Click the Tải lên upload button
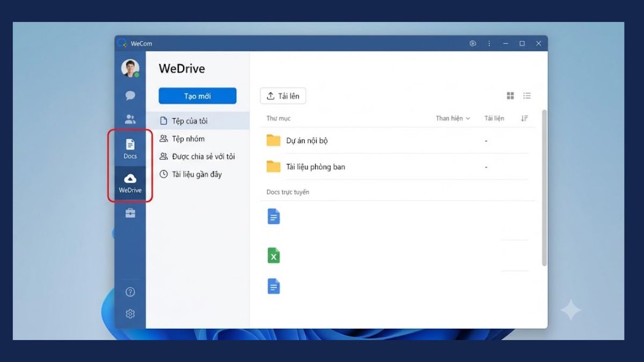 click(x=283, y=96)
